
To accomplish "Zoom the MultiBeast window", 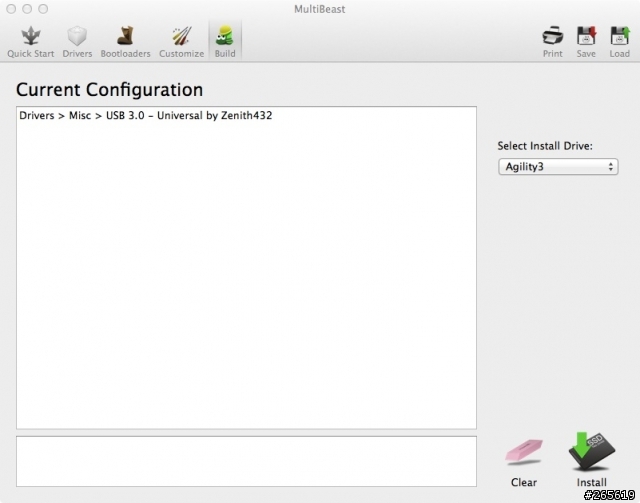I will [43, 9].
